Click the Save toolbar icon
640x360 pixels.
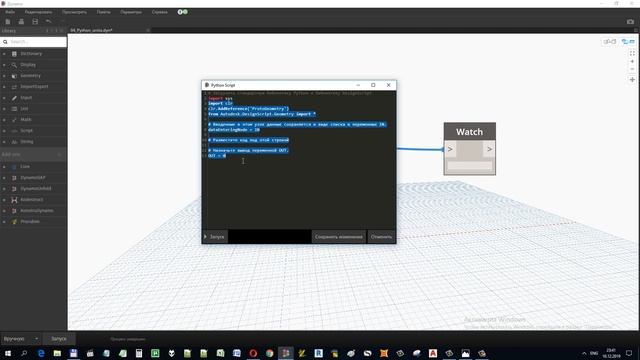tap(35, 21)
